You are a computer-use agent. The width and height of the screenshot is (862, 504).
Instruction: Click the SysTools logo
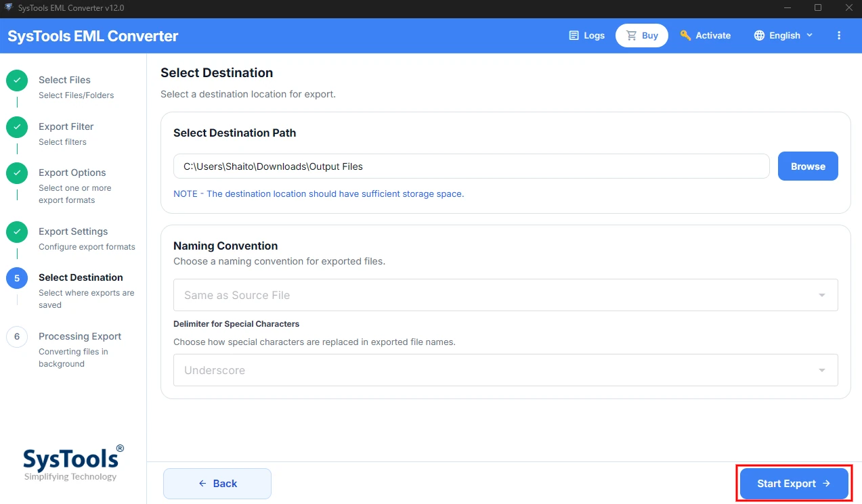point(73,463)
